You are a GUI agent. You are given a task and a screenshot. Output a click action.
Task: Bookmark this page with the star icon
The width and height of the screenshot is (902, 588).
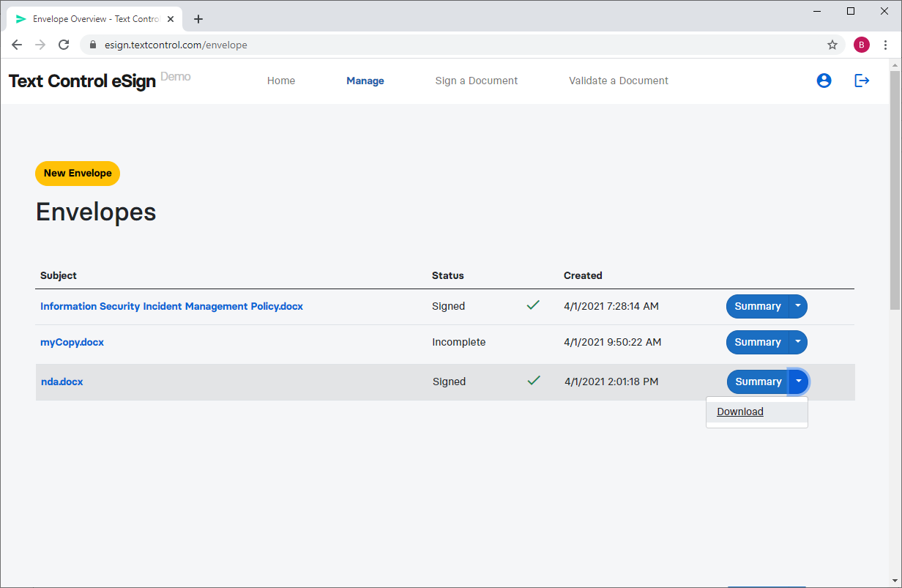point(832,45)
